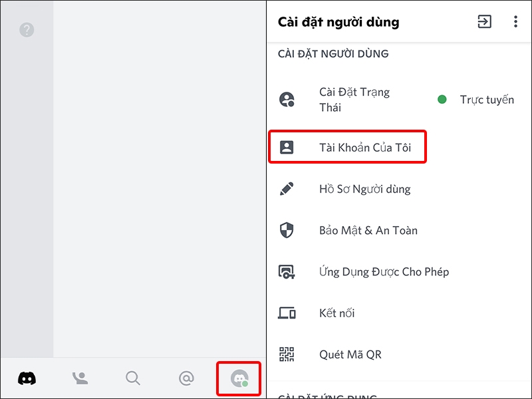Select Kết nối from the settings list
Screen dimensions: 532x399
tap(336, 313)
